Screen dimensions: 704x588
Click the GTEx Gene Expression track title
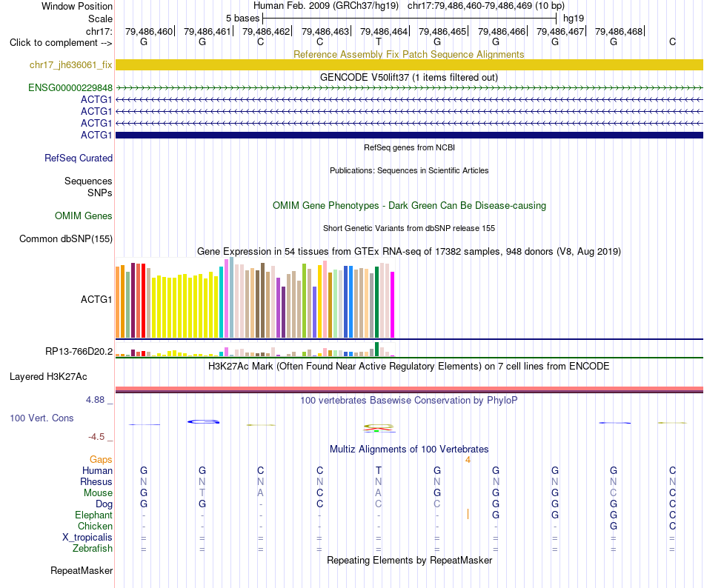point(409,251)
